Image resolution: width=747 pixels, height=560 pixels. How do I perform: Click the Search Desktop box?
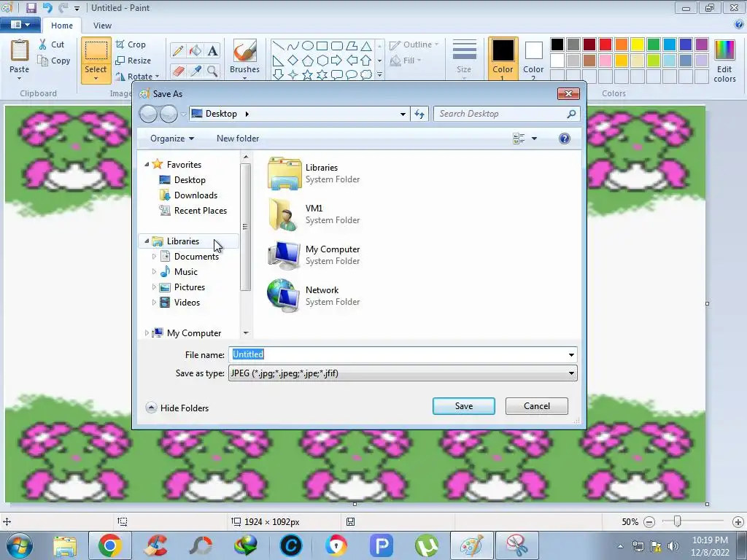click(506, 114)
